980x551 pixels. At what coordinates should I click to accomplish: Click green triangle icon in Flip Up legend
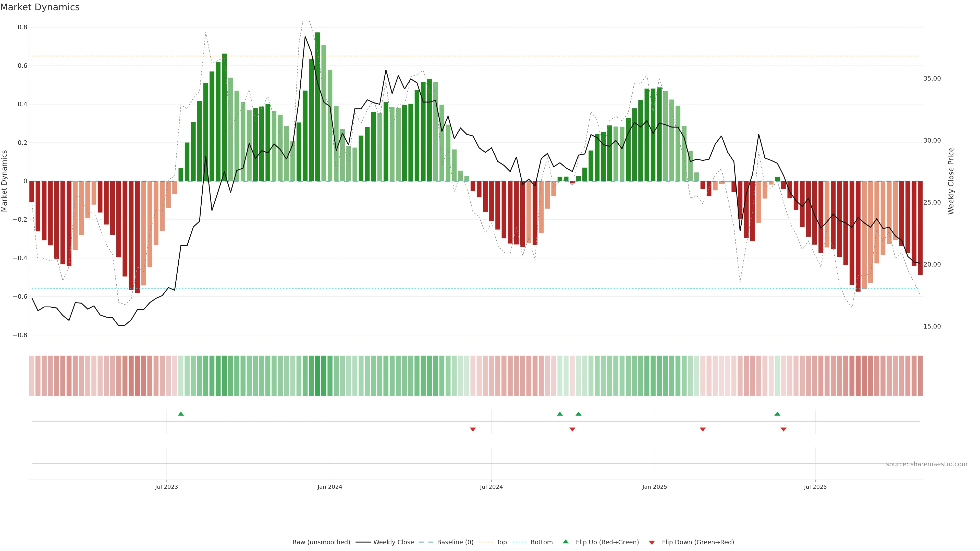click(566, 542)
